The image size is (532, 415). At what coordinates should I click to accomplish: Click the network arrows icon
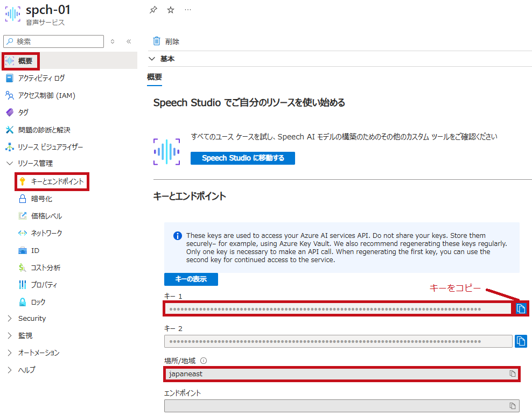pyautogui.click(x=23, y=233)
